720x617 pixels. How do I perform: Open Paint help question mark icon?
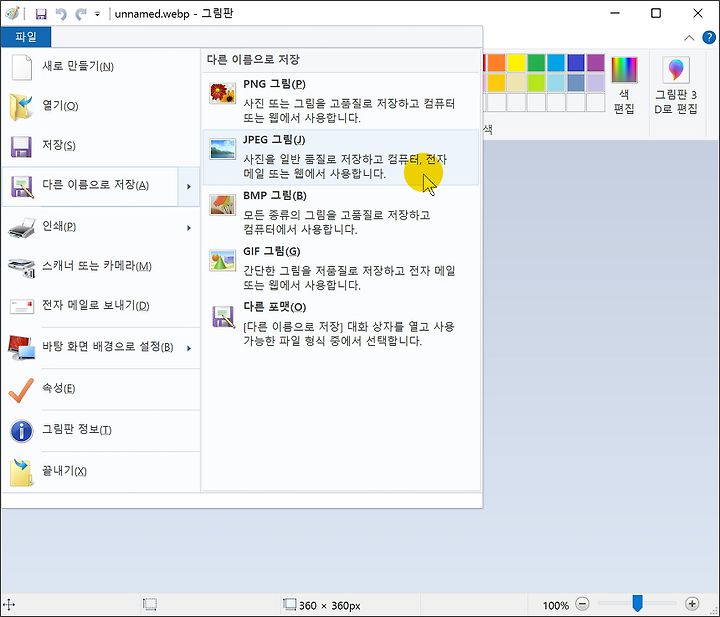pyautogui.click(x=709, y=37)
